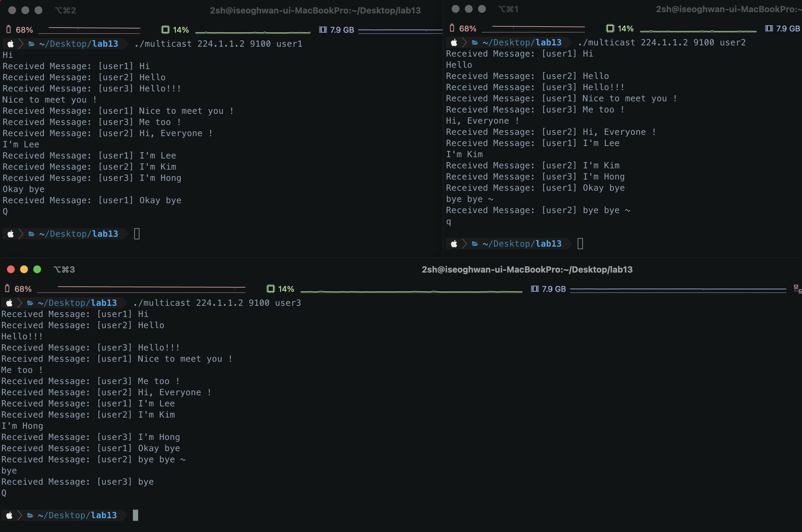The image size is (802, 532).
Task: Click the ⌥⌘3 shortcut label in bottom pane
Action: pos(64,269)
